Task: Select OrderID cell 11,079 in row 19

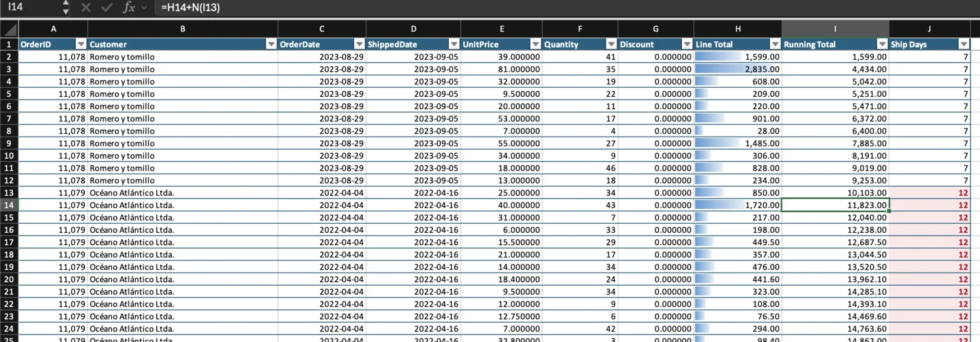Action: pos(53,267)
